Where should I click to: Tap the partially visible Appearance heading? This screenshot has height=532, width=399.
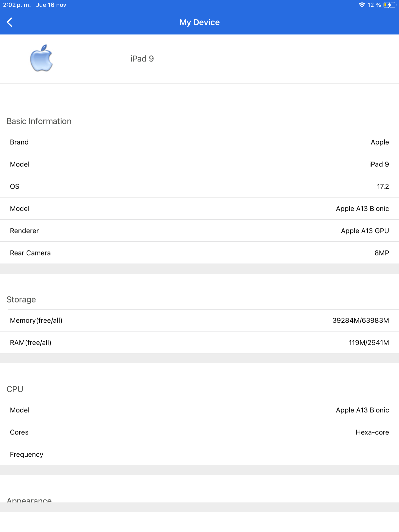(x=29, y=500)
